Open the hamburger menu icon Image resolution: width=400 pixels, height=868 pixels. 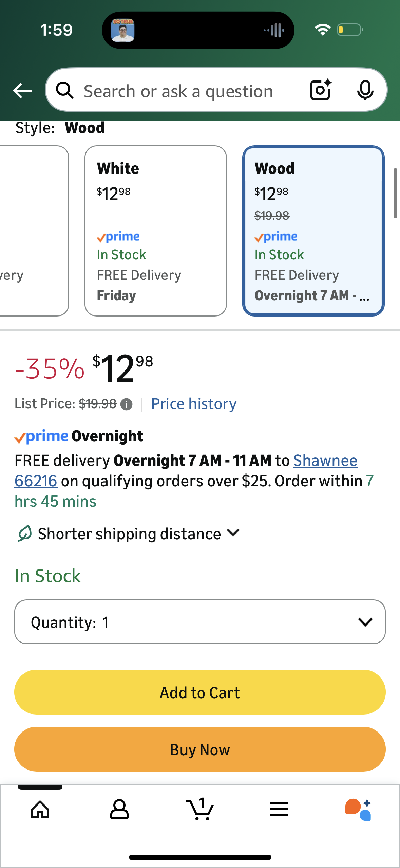point(279,810)
